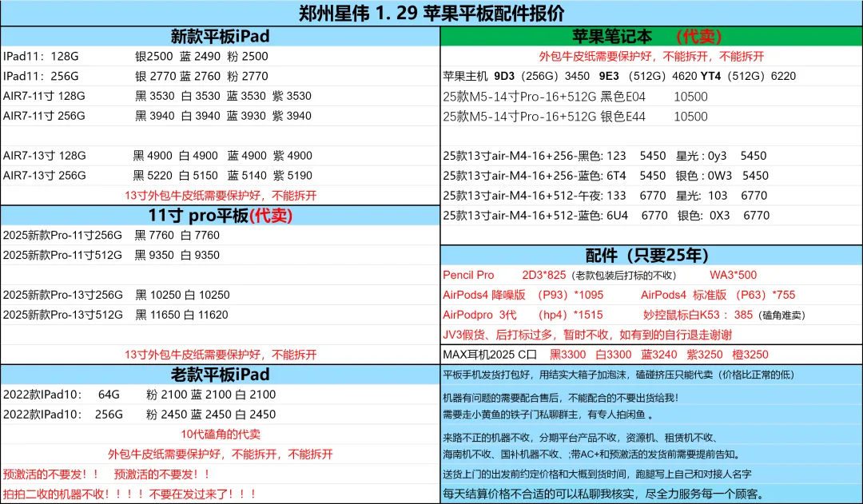
Task: Select price 蓝 2450 in the IPad10 256G row
Action: (211, 415)
